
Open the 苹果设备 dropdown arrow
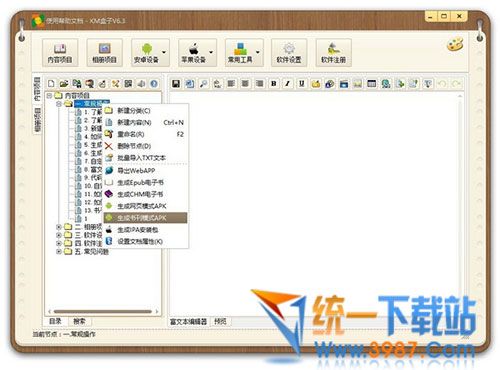pyautogui.click(x=211, y=52)
